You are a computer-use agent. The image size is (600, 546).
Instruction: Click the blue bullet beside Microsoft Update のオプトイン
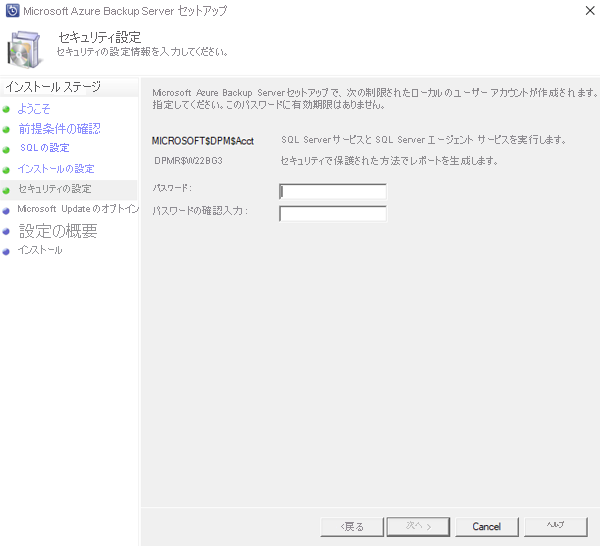(6, 211)
